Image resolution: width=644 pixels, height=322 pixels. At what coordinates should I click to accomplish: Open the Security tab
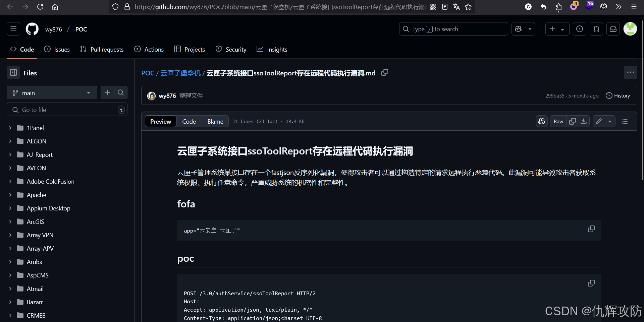231,49
